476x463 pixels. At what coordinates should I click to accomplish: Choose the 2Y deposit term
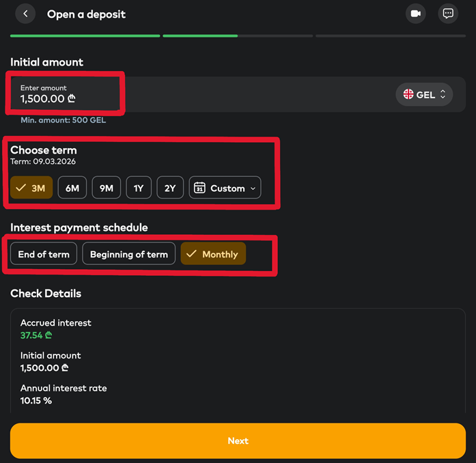[x=170, y=188]
